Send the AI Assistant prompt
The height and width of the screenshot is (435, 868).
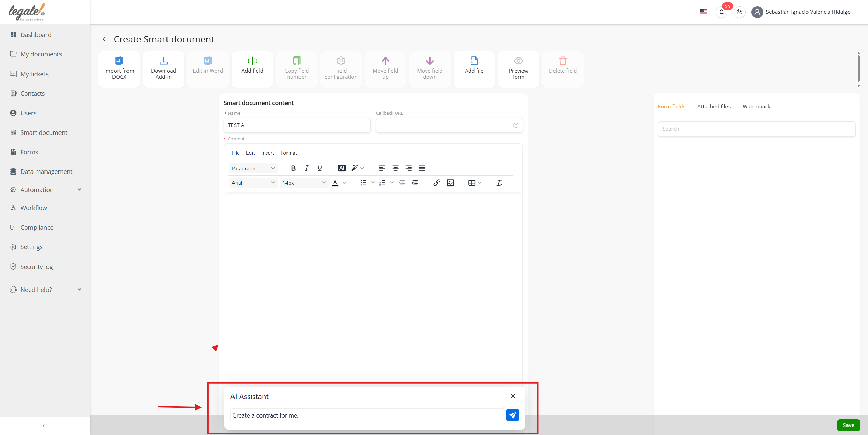click(512, 415)
